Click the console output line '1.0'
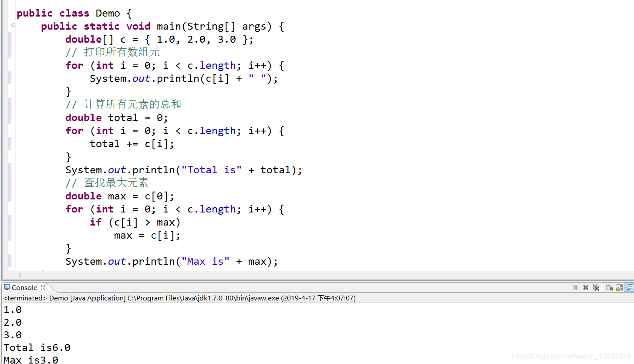The width and height of the screenshot is (634, 364). [13, 310]
